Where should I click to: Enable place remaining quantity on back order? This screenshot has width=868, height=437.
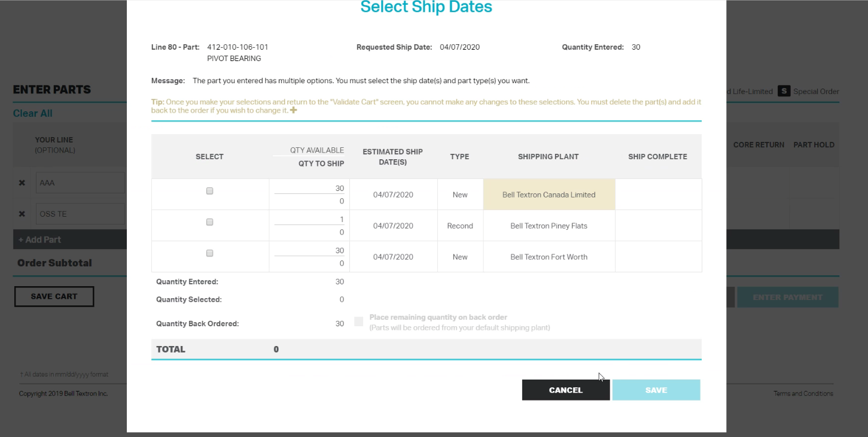pos(358,321)
